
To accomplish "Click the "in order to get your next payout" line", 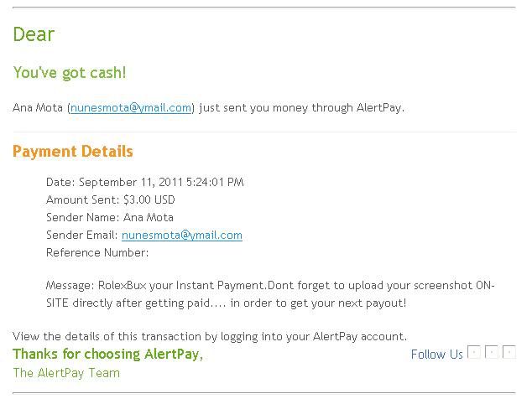I will point(318,303).
